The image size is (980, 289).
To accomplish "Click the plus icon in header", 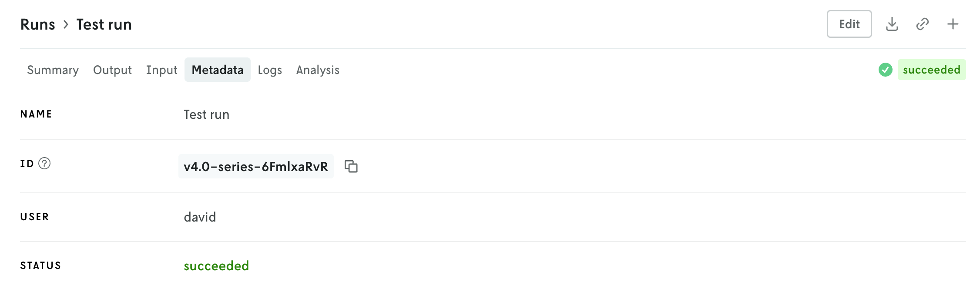I will [x=953, y=24].
